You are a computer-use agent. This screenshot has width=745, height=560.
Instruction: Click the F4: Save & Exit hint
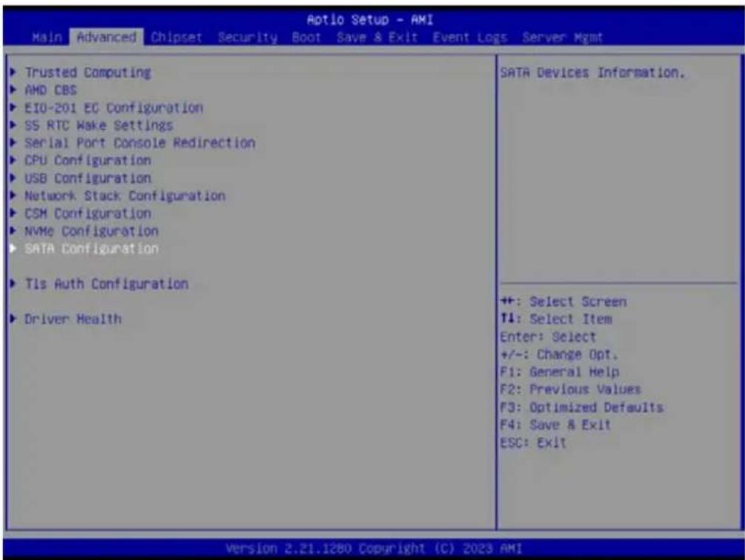pyautogui.click(x=555, y=425)
